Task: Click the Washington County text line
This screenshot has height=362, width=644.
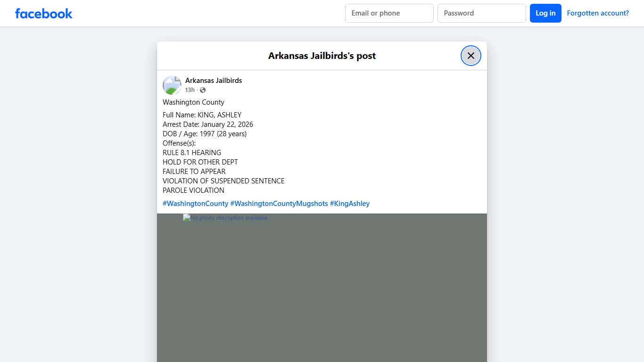Action: (x=193, y=102)
